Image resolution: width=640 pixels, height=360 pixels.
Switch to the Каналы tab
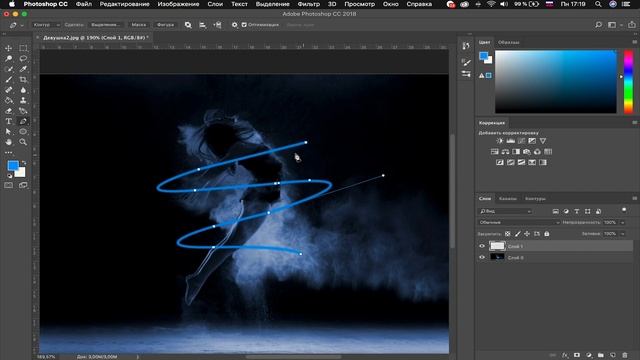click(x=508, y=199)
